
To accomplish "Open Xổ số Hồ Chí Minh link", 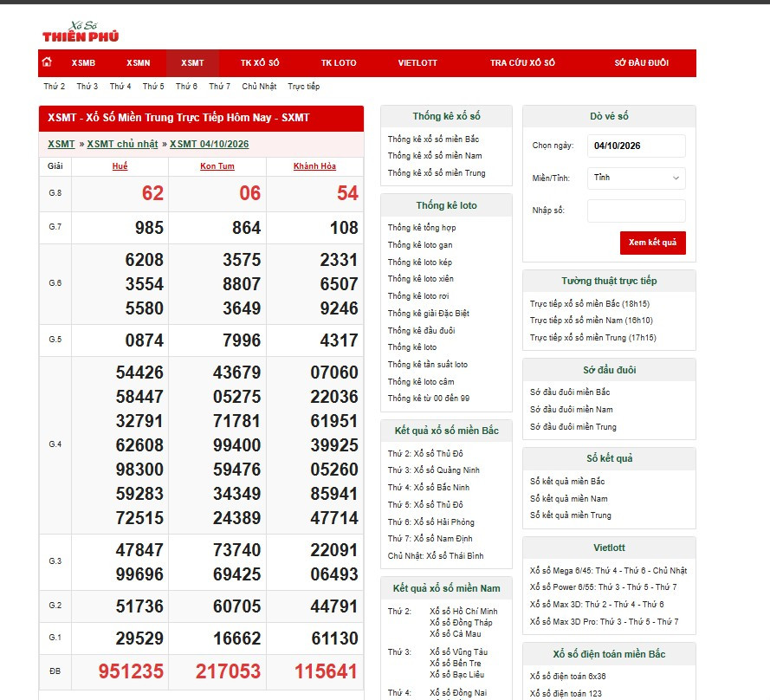I will (463, 611).
